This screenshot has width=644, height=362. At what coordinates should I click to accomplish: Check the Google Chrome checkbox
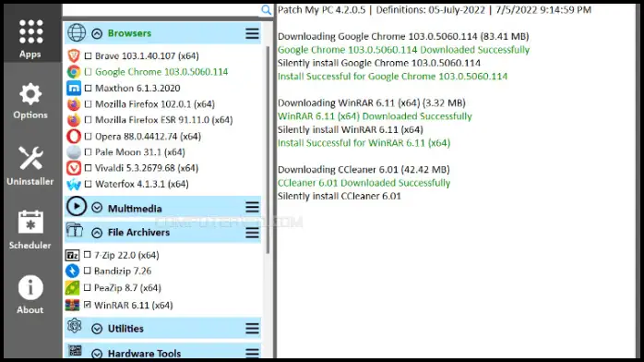point(88,72)
